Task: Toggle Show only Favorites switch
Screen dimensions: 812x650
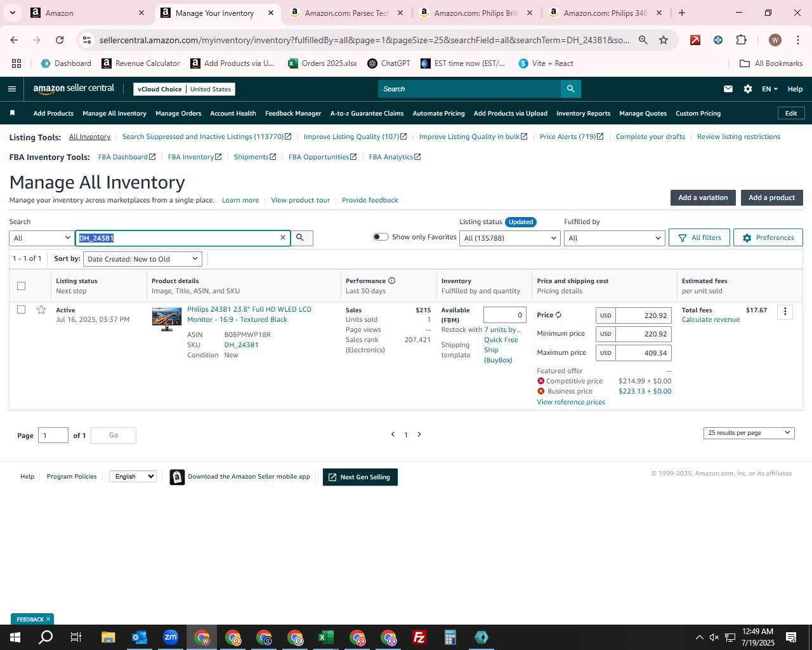Action: [381, 237]
